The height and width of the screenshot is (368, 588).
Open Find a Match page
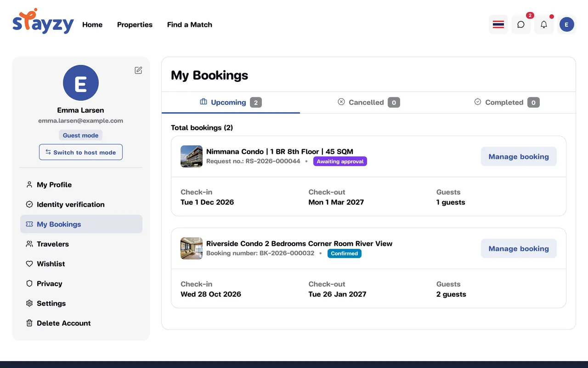click(x=190, y=25)
